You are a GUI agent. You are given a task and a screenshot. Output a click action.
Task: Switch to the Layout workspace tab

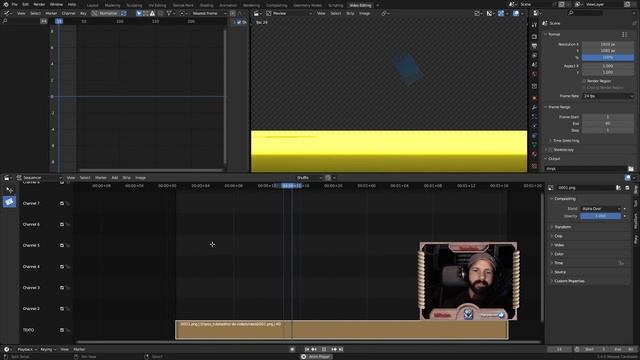coord(93,5)
